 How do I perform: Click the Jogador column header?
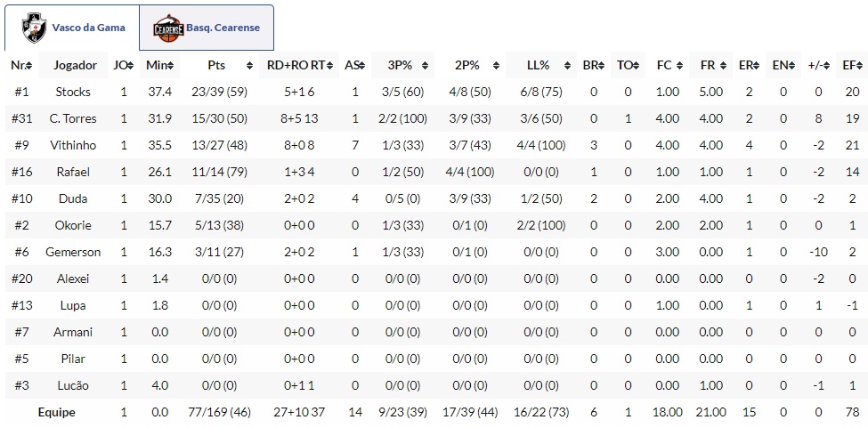pos(75,66)
